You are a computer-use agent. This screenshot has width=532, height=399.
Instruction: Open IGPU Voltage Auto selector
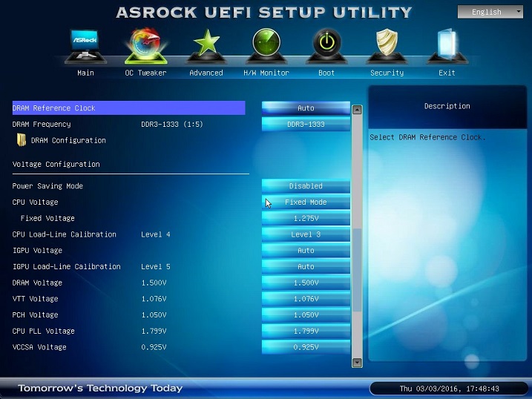[306, 251]
